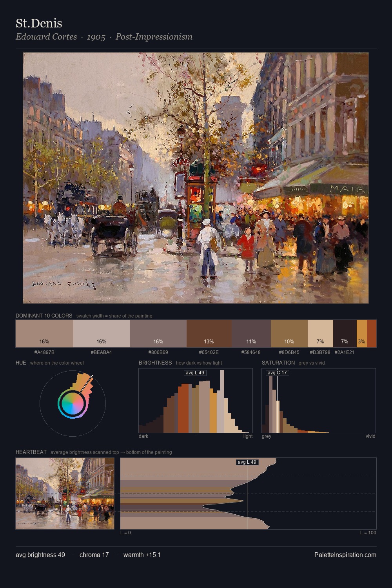Click the small heartbeat painting thumbnail
This screenshot has height=588, width=392.
(x=65, y=494)
